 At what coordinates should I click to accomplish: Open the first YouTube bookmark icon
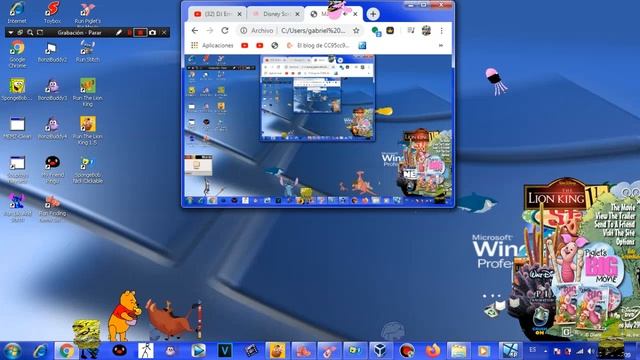244,45
